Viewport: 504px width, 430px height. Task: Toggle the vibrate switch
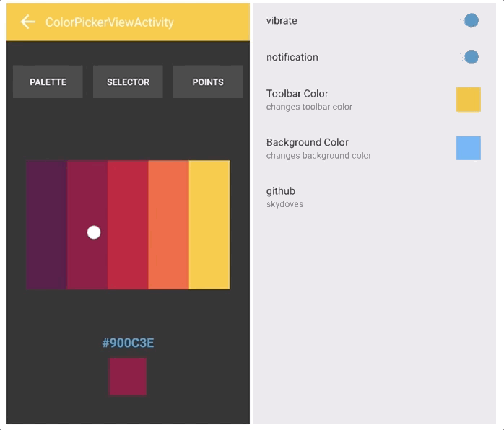pos(471,21)
